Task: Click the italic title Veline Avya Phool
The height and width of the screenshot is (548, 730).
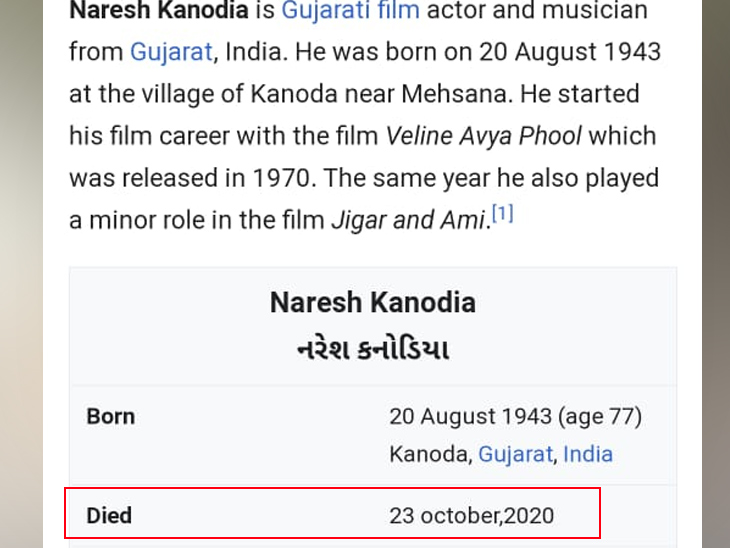Action: [484, 135]
